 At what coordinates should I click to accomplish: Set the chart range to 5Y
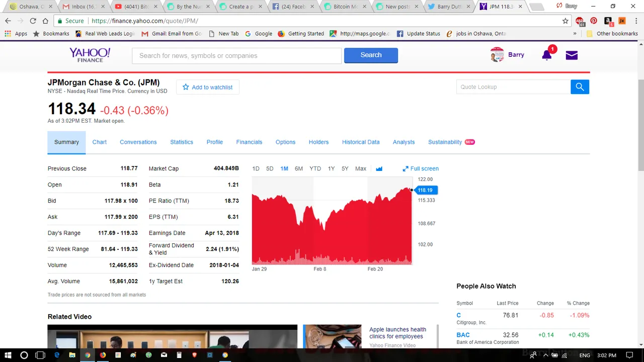[x=345, y=169]
